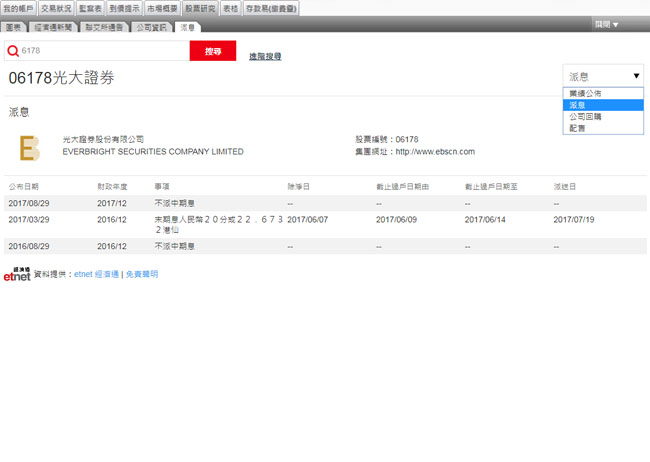Collapse the 派息 category combo box arrow

pyautogui.click(x=636, y=76)
